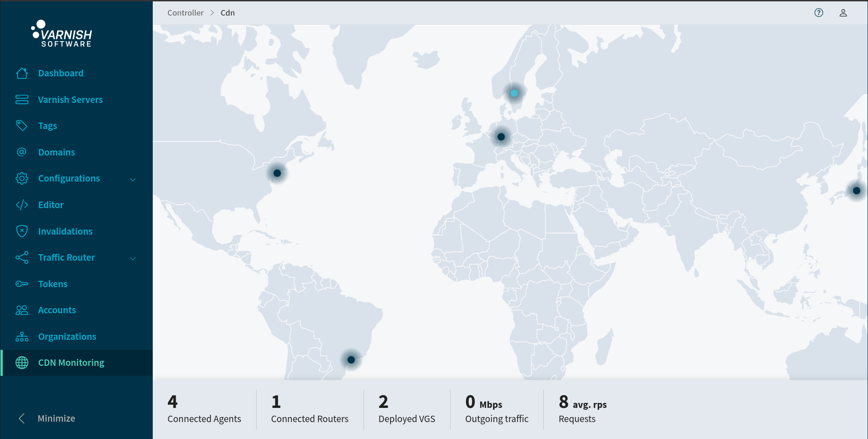Image resolution: width=868 pixels, height=439 pixels.
Task: Expand the Configurations submenu
Action: [x=133, y=179]
